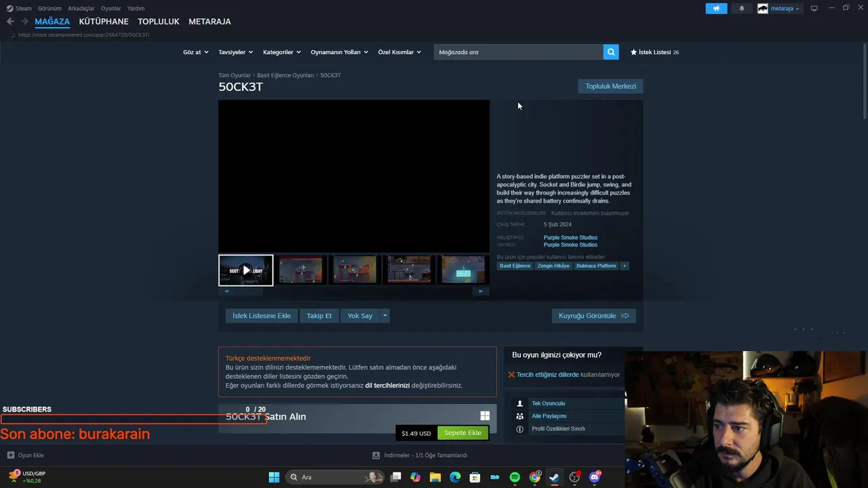Click the announcements megaphone icon
Viewport: 868px width, 488px height.
coord(716,9)
